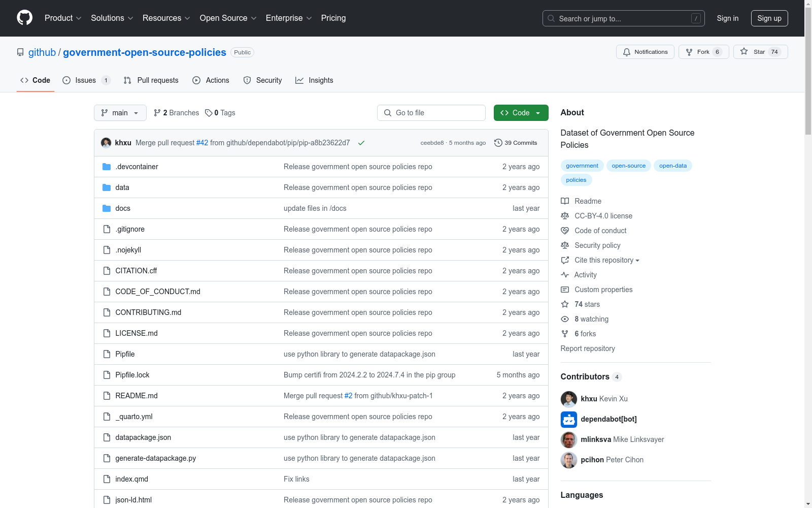Click the Fork icon in header

pos(689,52)
